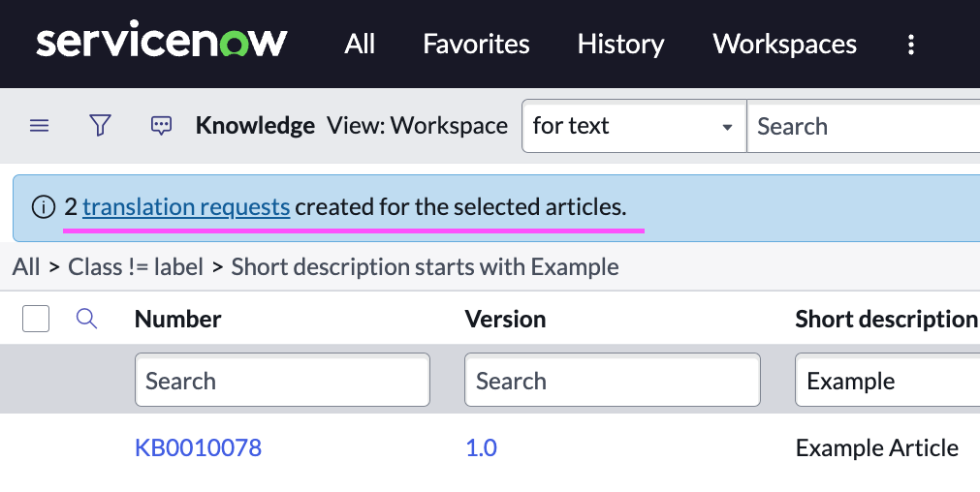Open the translation requests link
The image size is (980, 492).
coord(186,207)
